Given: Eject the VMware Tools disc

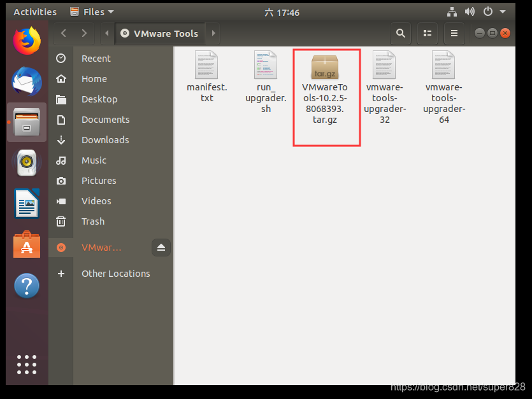Looking at the screenshot, I should (161, 248).
